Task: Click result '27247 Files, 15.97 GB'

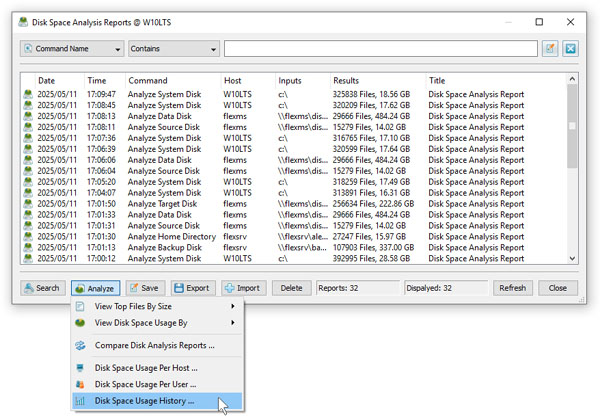Action: pos(369,237)
